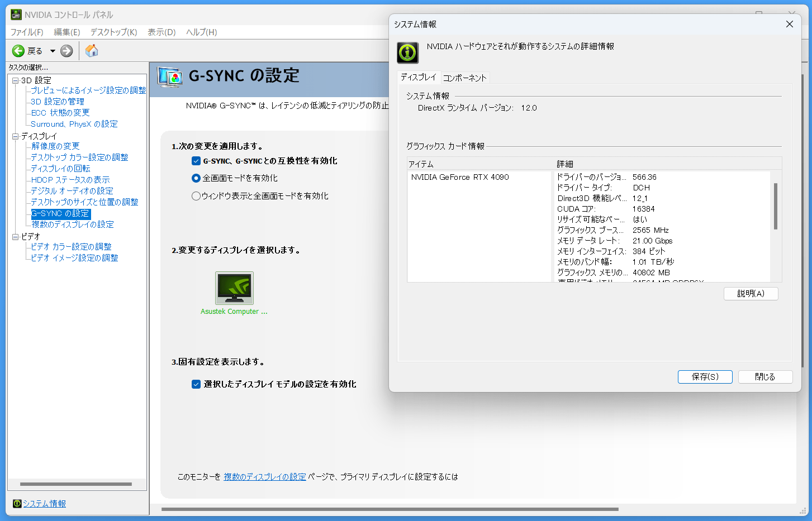
Task: Select the Asustek Computer display thumbnail
Action: tap(234, 288)
